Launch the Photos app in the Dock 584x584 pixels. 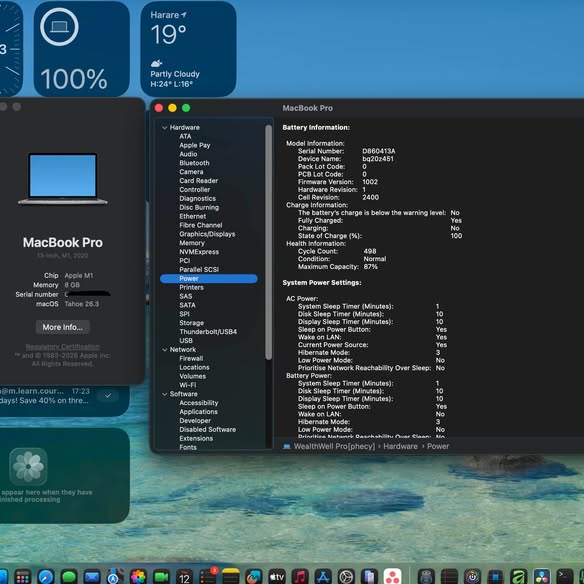[x=138, y=577]
